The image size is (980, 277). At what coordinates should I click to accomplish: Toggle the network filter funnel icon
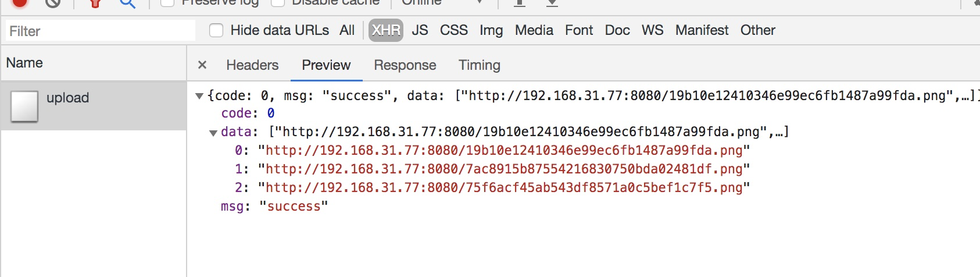(x=96, y=3)
